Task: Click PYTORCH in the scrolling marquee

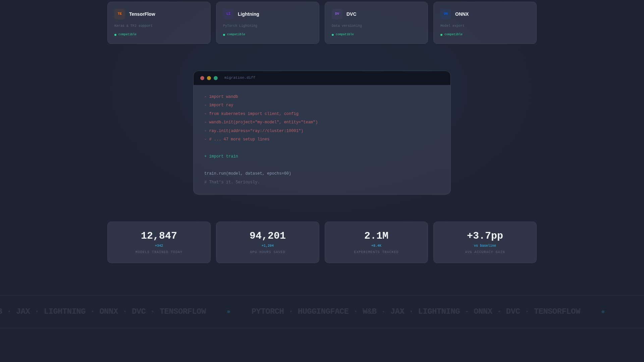Action: pyautogui.click(x=268, y=311)
